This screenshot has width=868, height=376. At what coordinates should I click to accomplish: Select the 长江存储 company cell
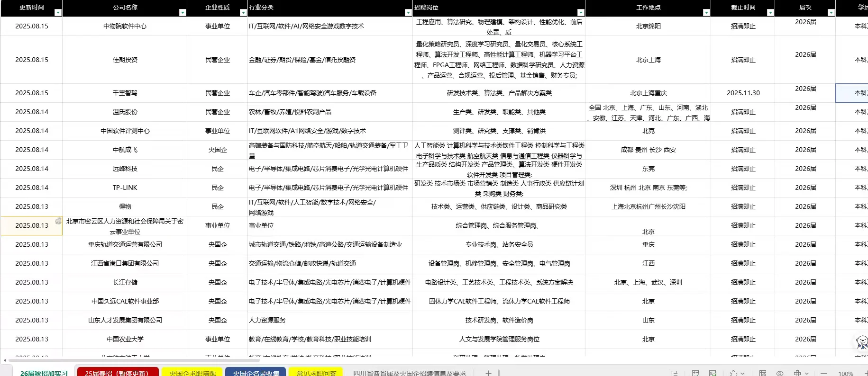125,283
